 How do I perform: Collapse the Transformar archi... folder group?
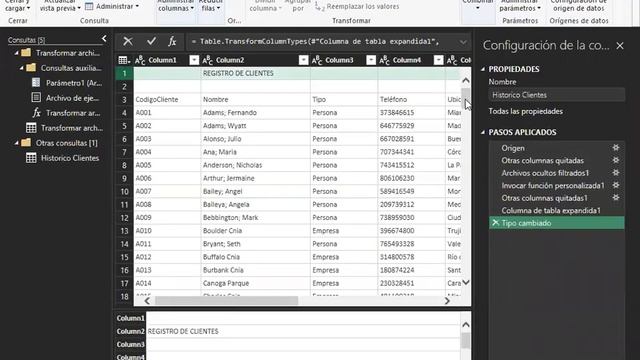pyautogui.click(x=16, y=53)
